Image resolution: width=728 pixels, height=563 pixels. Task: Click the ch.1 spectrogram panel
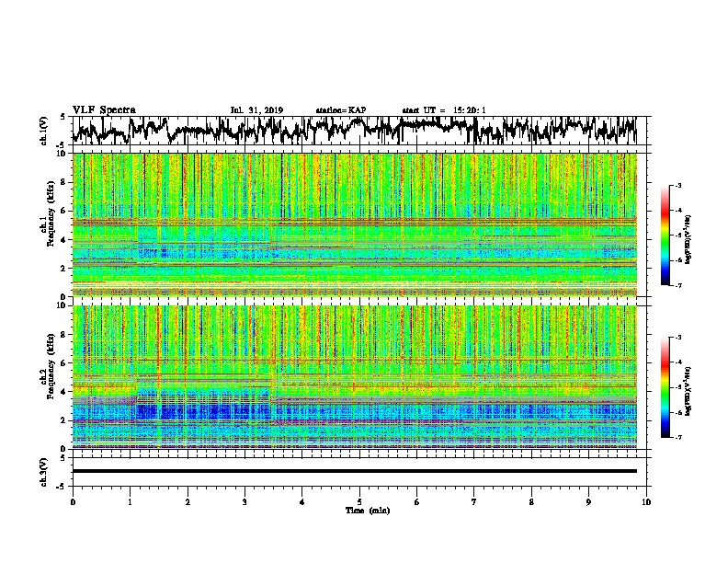point(355,224)
